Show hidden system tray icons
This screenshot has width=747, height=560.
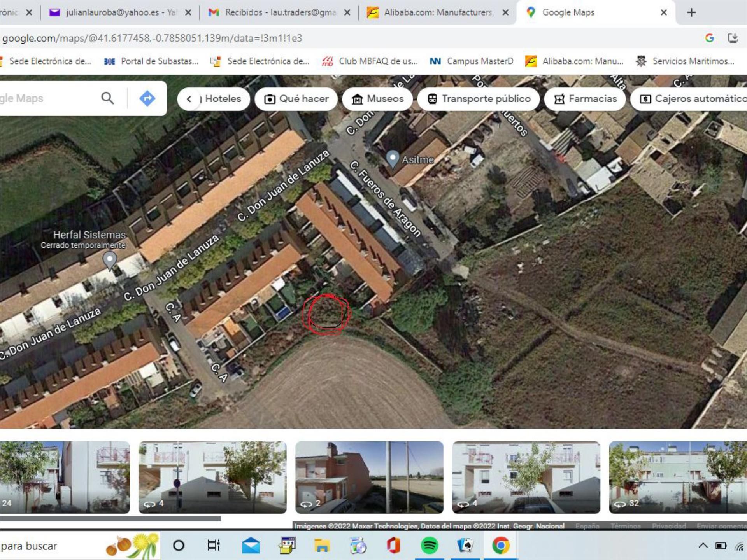pyautogui.click(x=703, y=546)
